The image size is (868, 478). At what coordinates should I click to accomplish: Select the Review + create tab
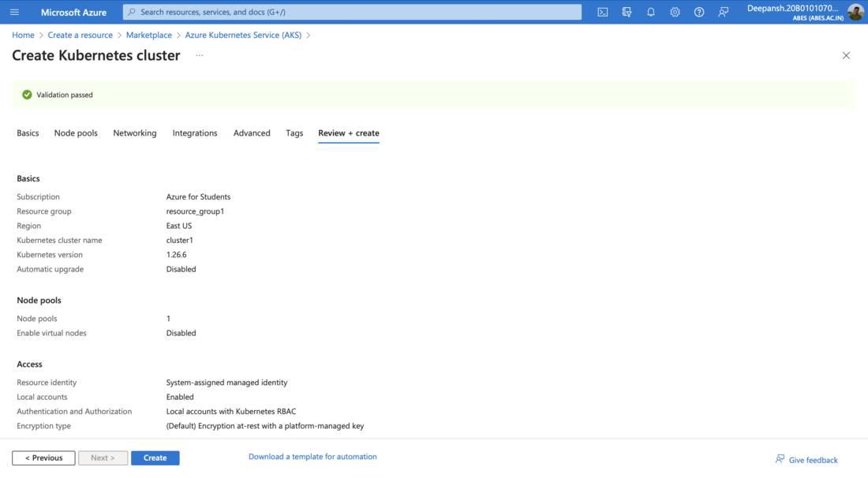click(349, 133)
